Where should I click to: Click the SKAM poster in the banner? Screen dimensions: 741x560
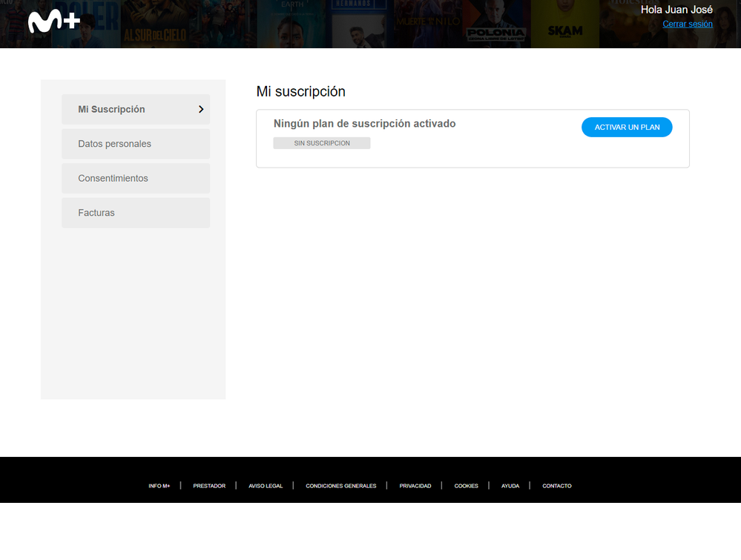click(564, 24)
